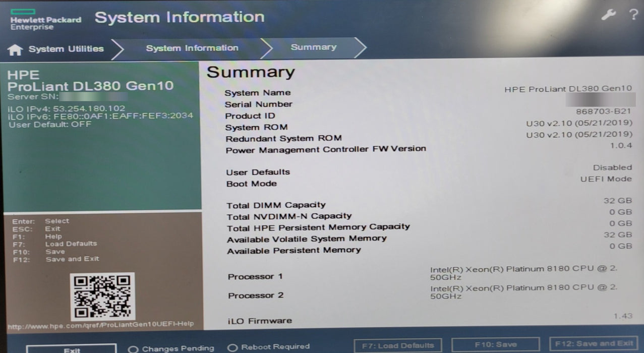Image resolution: width=644 pixels, height=353 pixels.
Task: Click Available Volatile System Memory label
Action: point(307,239)
